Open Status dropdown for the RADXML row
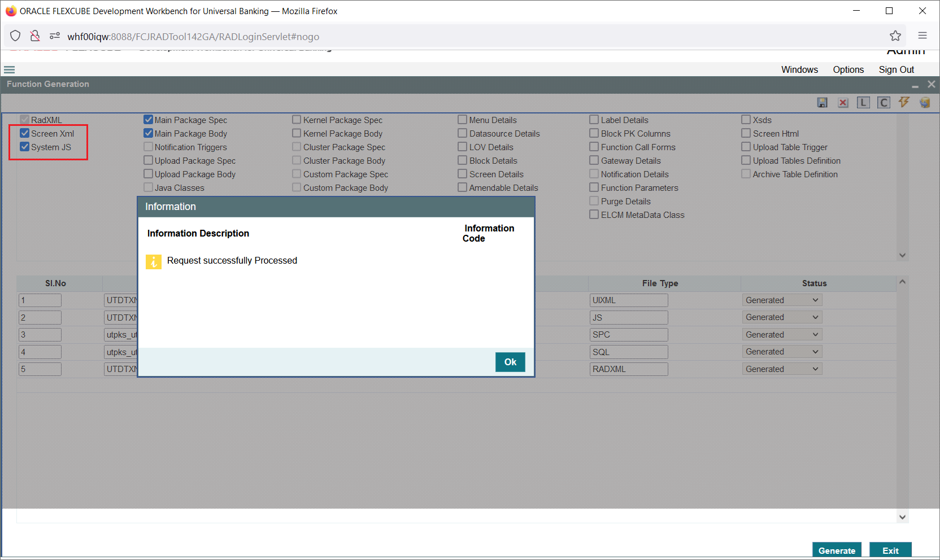The image size is (940, 560). 782,369
